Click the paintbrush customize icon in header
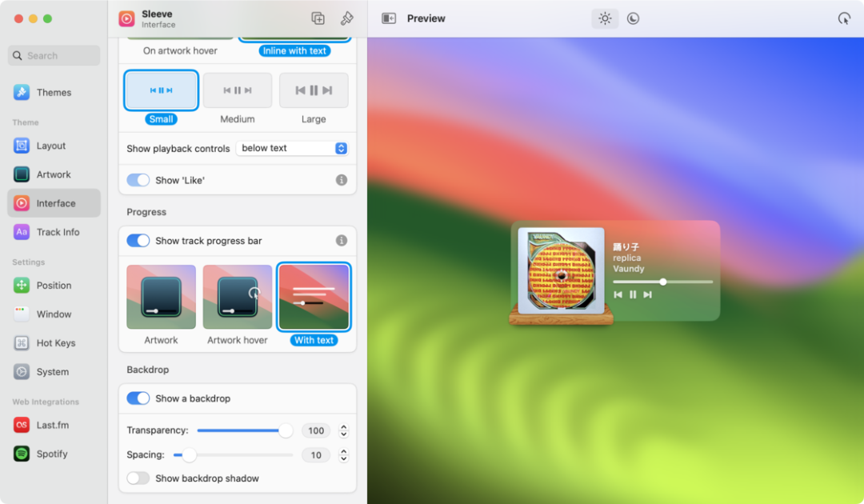864x504 pixels. [x=346, y=18]
